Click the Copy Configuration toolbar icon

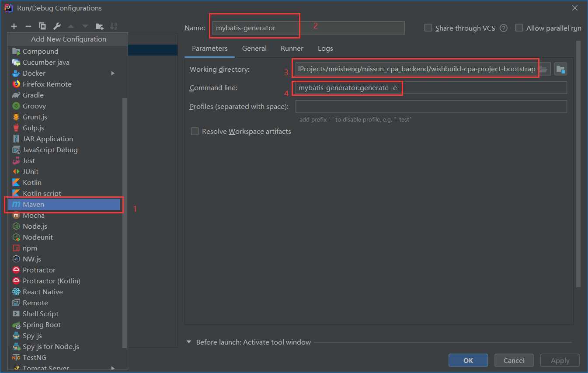(42, 26)
